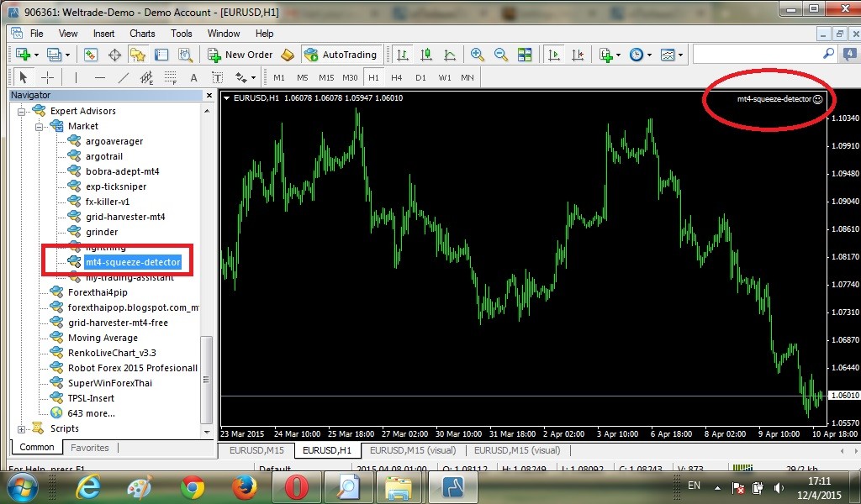Select the Crosshair tool
The image size is (861, 504).
pyautogui.click(x=47, y=77)
